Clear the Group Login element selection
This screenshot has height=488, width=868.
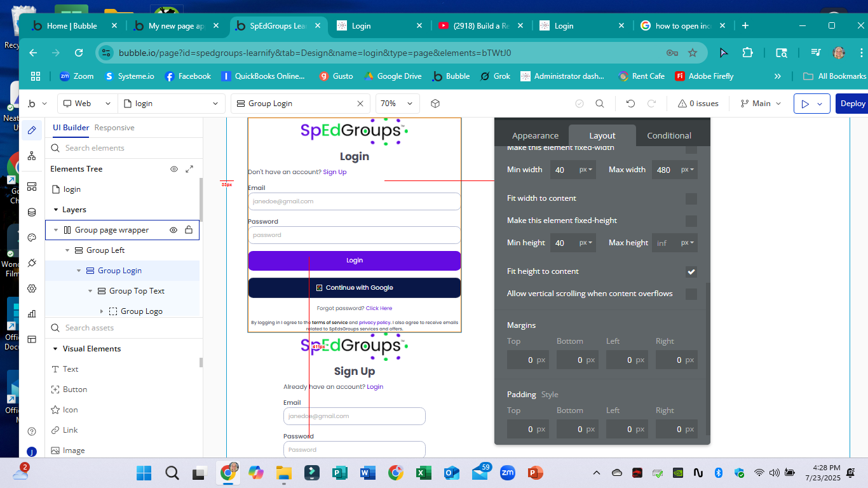[360, 104]
